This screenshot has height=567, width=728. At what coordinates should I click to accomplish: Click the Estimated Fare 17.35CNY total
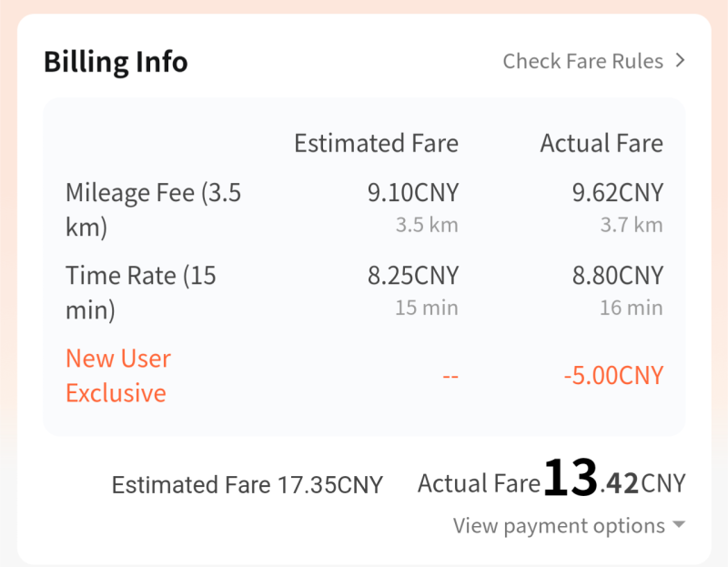[247, 485]
